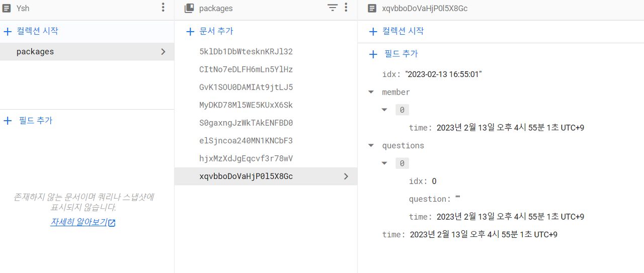Add a field in the Ysh panel
This screenshot has width=644, height=273.
click(x=28, y=121)
